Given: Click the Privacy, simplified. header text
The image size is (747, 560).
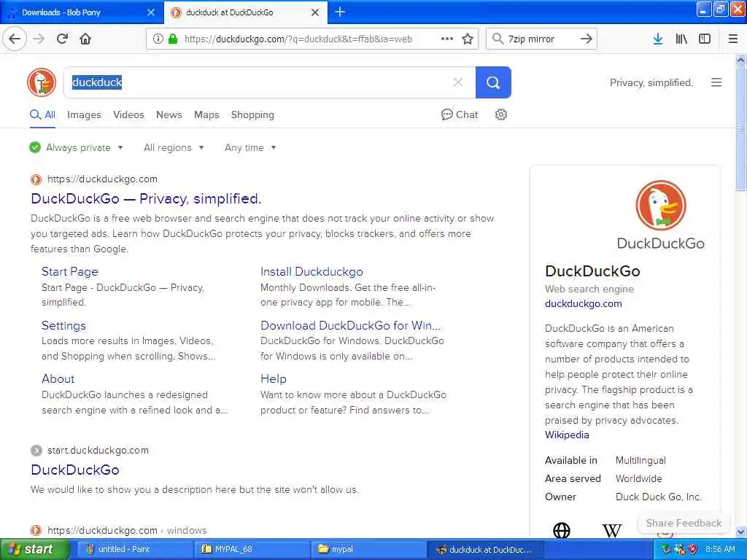Looking at the screenshot, I should pyautogui.click(x=651, y=83).
